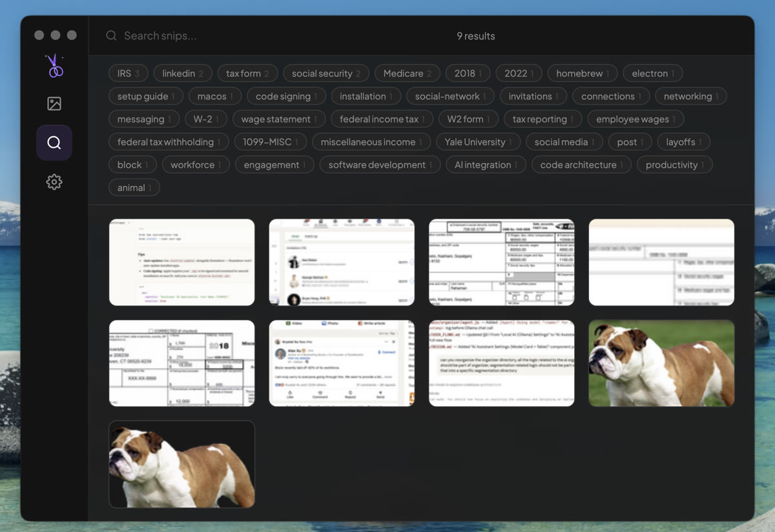Select the messaging tag

(x=144, y=119)
